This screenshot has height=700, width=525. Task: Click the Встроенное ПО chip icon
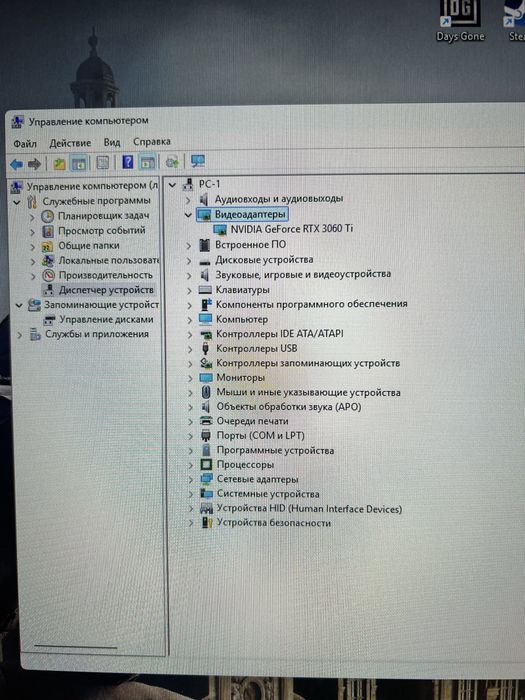pyautogui.click(x=204, y=245)
